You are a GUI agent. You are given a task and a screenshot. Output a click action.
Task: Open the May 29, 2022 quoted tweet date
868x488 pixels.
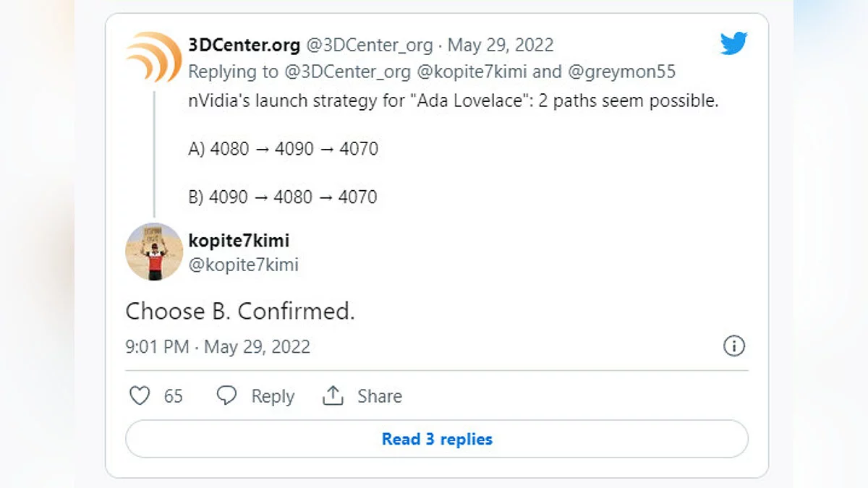pyautogui.click(x=501, y=45)
